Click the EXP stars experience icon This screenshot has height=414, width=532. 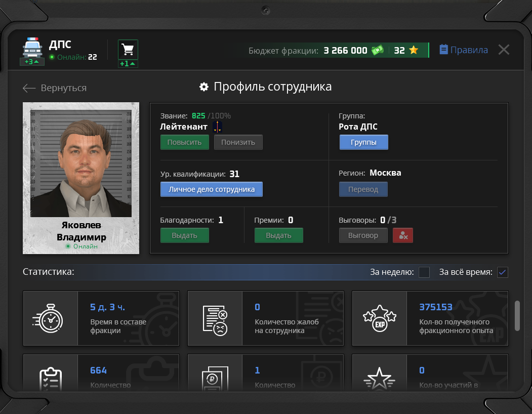(x=380, y=318)
